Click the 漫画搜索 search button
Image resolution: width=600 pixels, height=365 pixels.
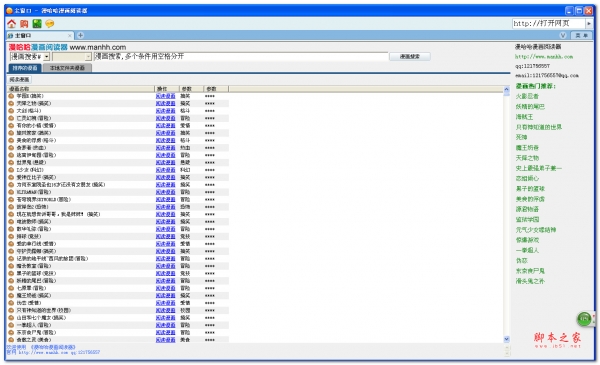pos(409,57)
